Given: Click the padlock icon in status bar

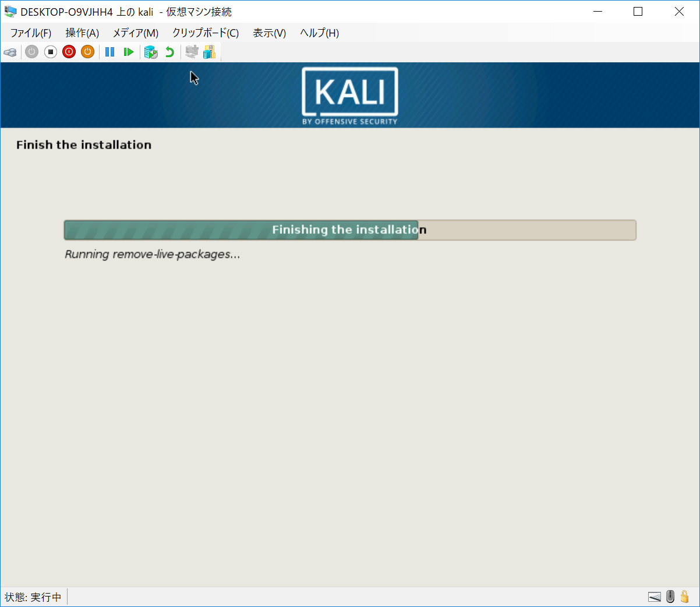Looking at the screenshot, I should pos(685,597).
